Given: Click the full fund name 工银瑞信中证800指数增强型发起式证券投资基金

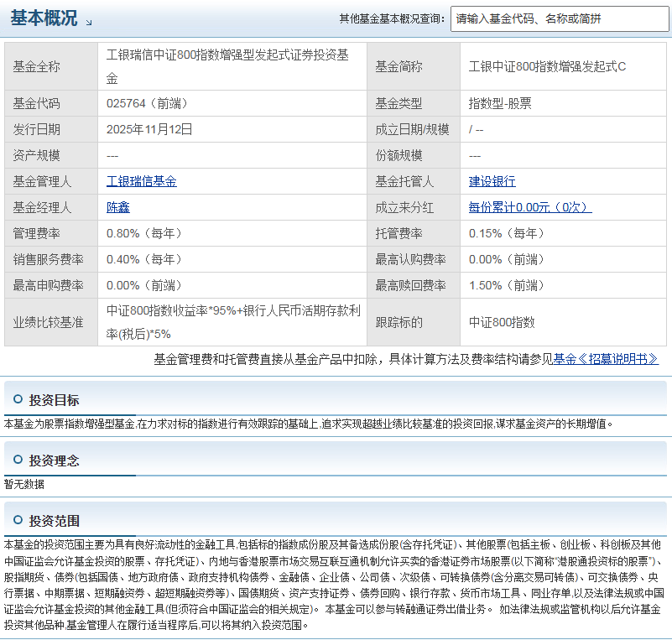Looking at the screenshot, I should (227, 66).
